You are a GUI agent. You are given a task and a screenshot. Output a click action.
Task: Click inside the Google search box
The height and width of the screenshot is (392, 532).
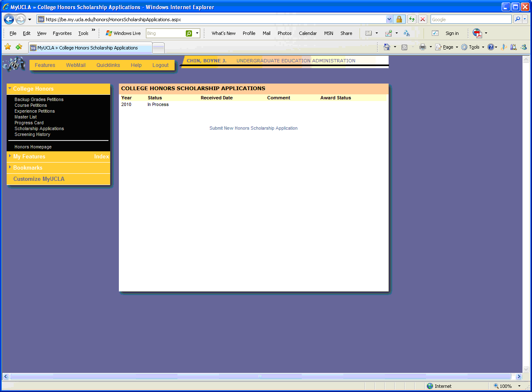[x=470, y=20]
